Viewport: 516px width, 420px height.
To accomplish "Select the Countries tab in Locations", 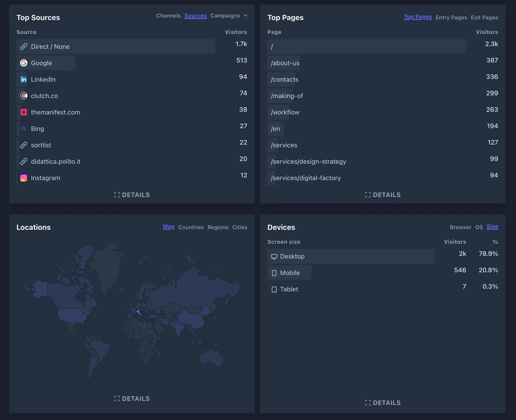I will (x=191, y=227).
